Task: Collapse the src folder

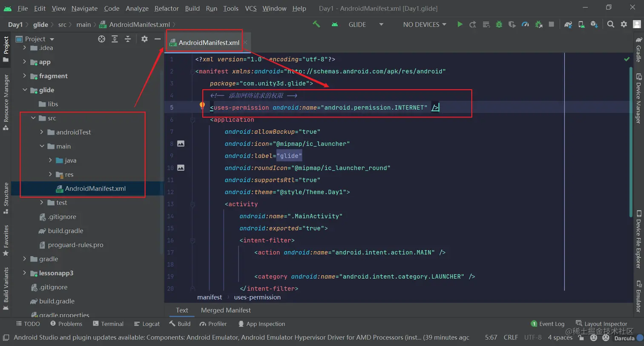Action: [33, 118]
